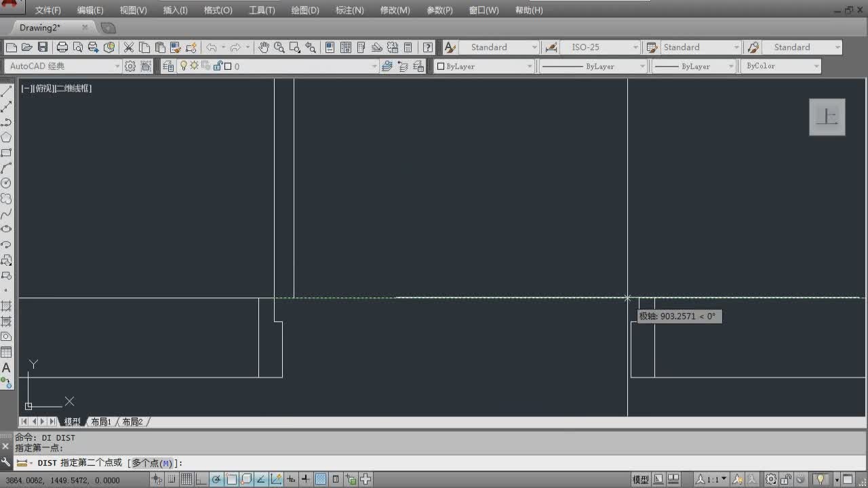This screenshot has width=868, height=488.
Task: Select the Circle draw tool
Action: tap(6, 184)
